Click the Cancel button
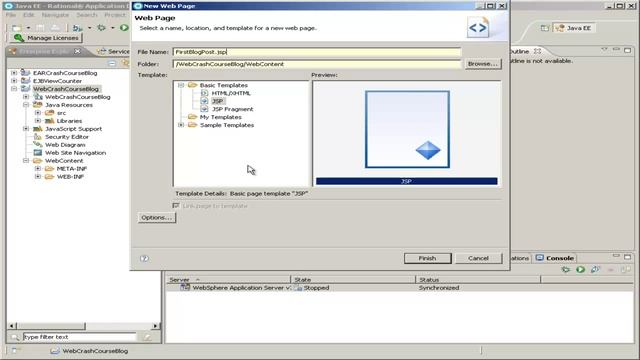Screen dimensions: 640x360 click(x=478, y=258)
